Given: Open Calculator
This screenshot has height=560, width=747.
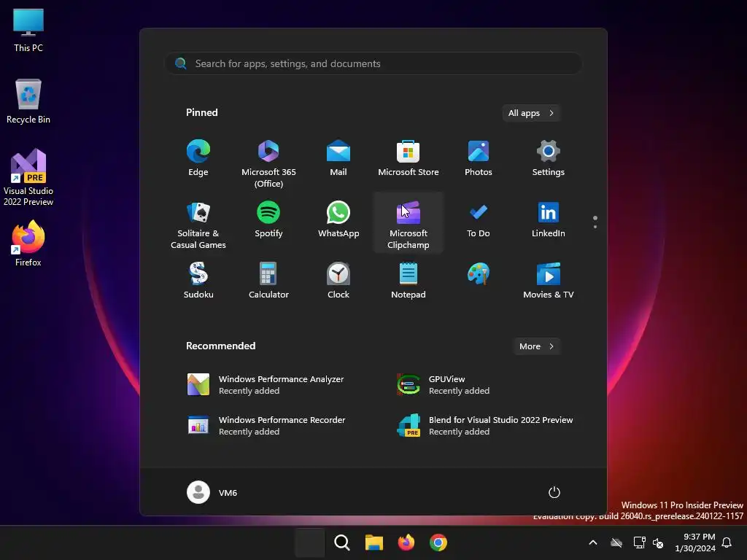Looking at the screenshot, I should click(268, 281).
